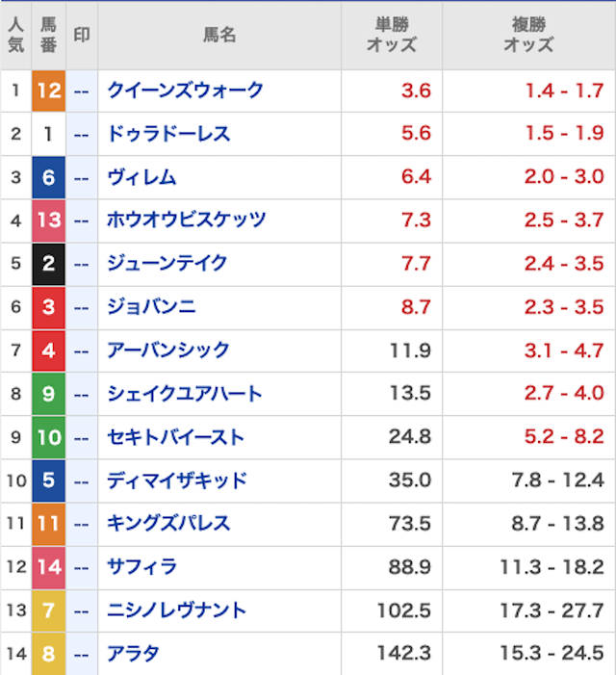
Task: Click blue horse number 6 badge
Action: (48, 177)
